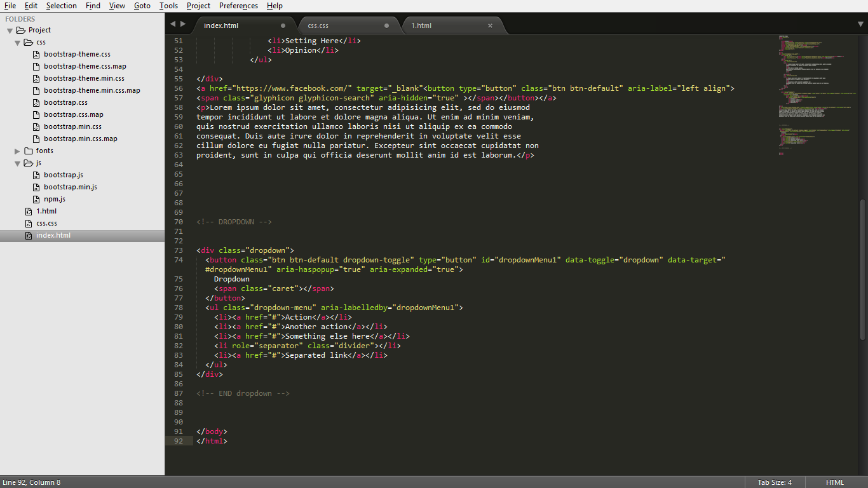Click the file icon next to npm.js

[37, 200]
